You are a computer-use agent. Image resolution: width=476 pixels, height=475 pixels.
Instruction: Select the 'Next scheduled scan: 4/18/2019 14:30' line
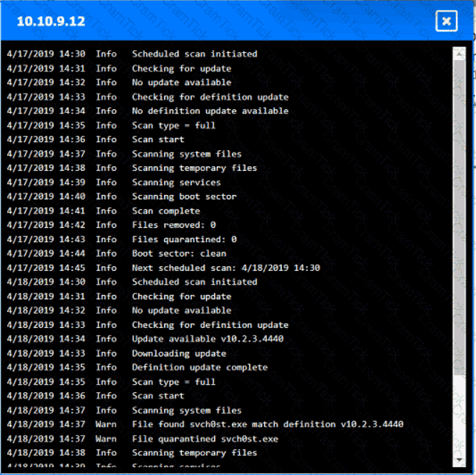[226, 268]
